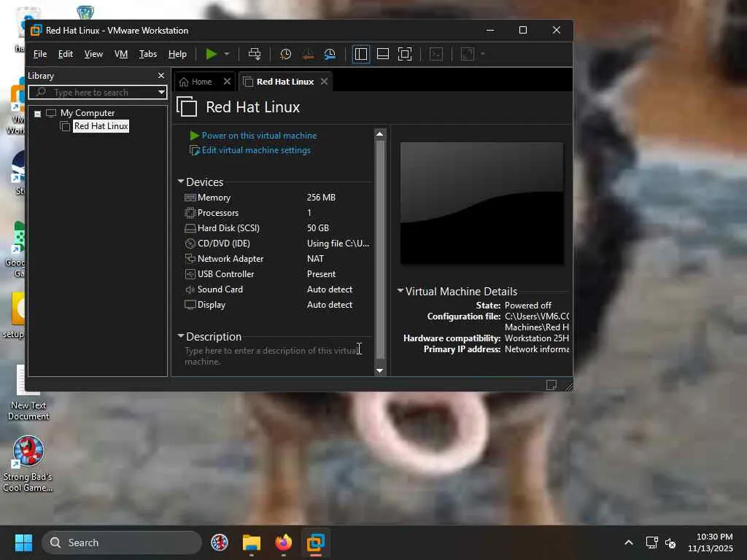Viewport: 747px width, 560px height.
Task: Open the Edit menu
Action: click(65, 54)
